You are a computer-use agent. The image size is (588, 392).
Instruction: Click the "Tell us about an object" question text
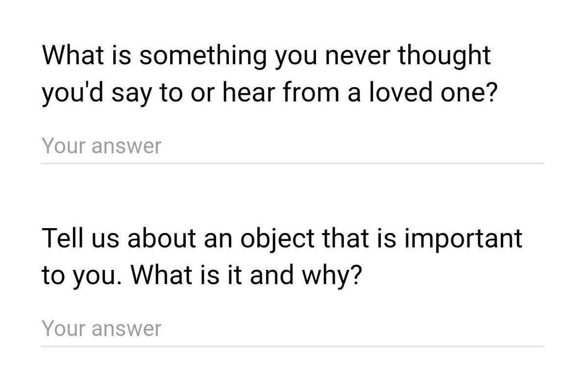282,238
